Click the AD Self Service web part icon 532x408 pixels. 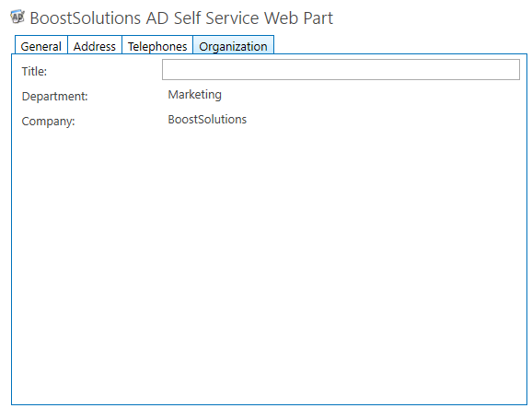coord(17,17)
